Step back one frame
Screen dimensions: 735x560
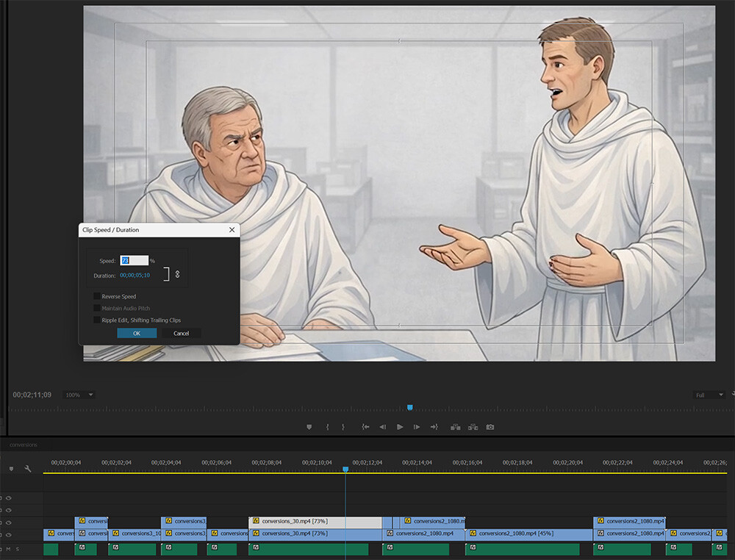[x=382, y=427]
